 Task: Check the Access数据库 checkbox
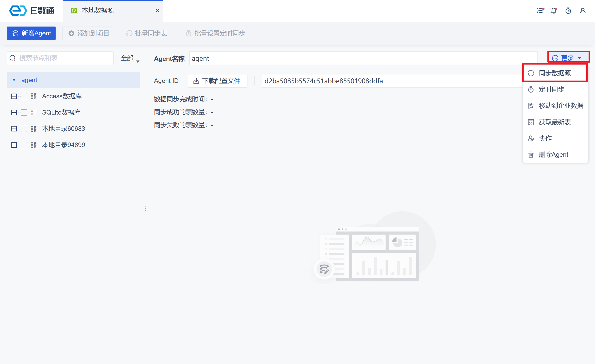click(x=24, y=96)
